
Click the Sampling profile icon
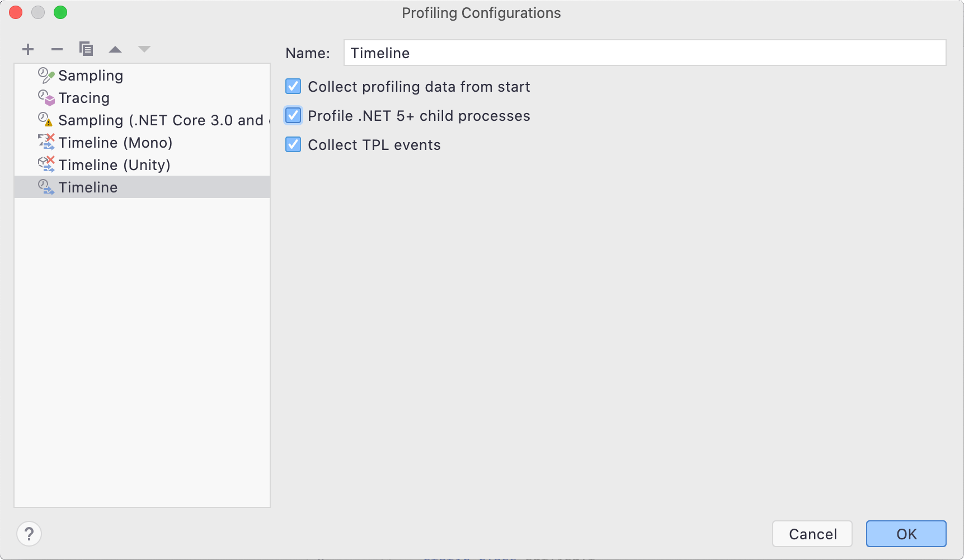pos(46,76)
